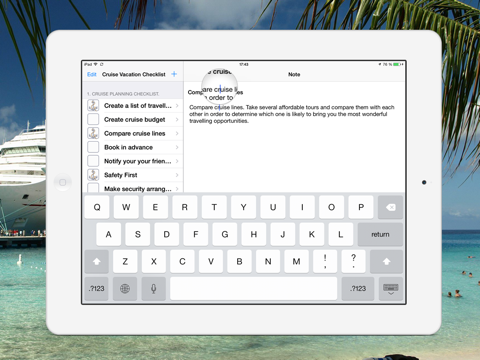Tap the globe language key
This screenshot has height=360, width=480.
[125, 288]
